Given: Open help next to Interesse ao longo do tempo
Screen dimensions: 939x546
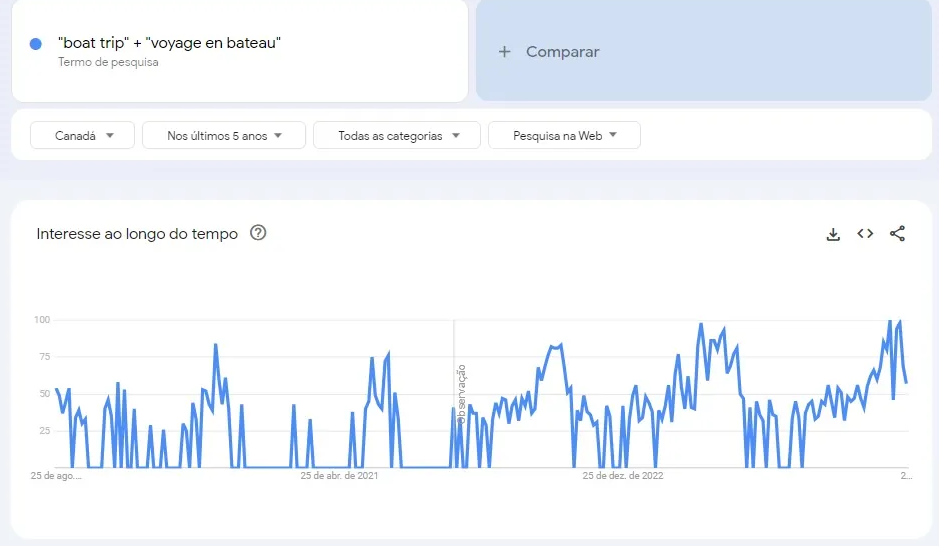Looking at the screenshot, I should 258,234.
